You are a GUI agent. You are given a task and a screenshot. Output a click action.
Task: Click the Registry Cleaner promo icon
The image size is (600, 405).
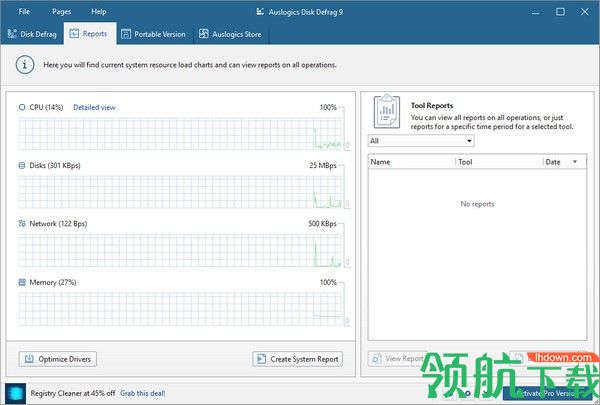pyautogui.click(x=16, y=393)
